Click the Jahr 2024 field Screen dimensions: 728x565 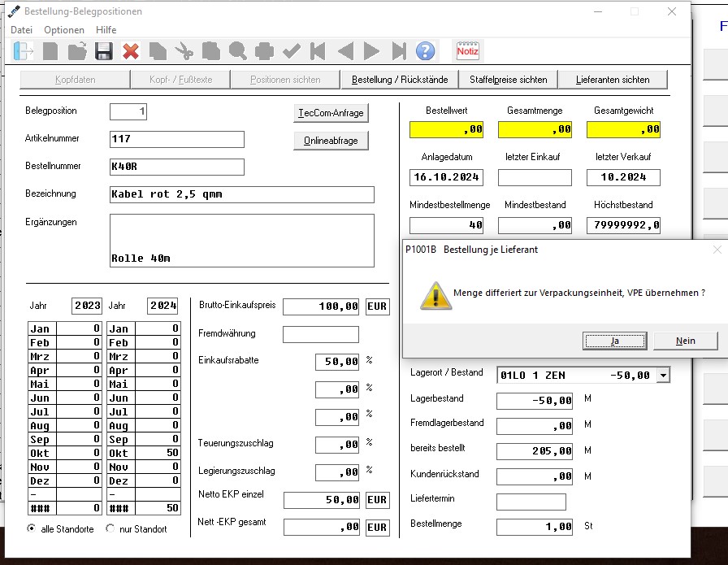tap(162, 306)
